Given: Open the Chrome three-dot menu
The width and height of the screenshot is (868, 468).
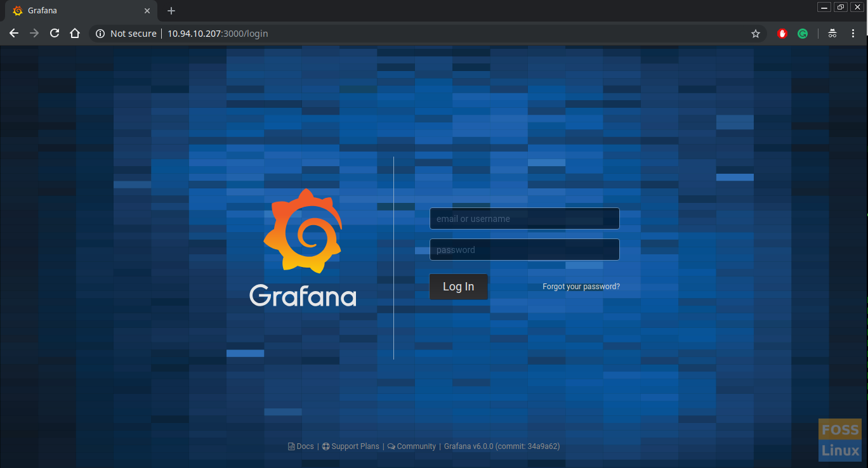Looking at the screenshot, I should tap(853, 34).
